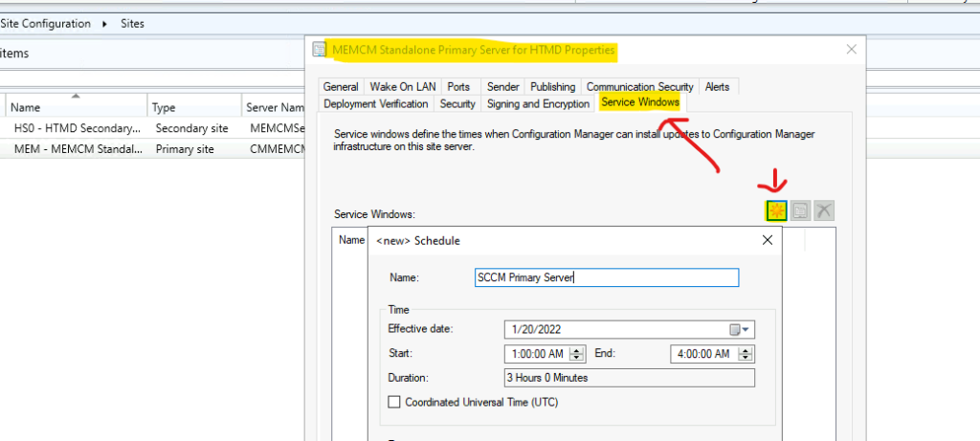Click the breadcrumb arrow after Site Configuration

point(104,24)
